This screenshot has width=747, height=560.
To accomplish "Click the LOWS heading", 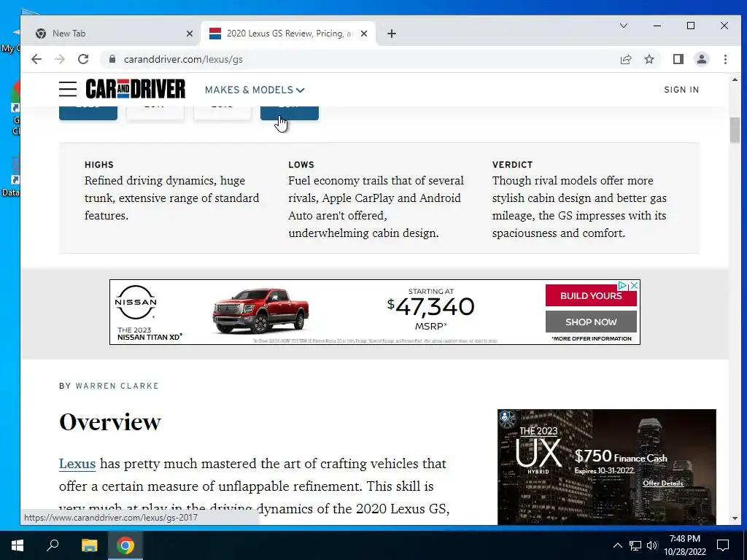I will click(301, 165).
